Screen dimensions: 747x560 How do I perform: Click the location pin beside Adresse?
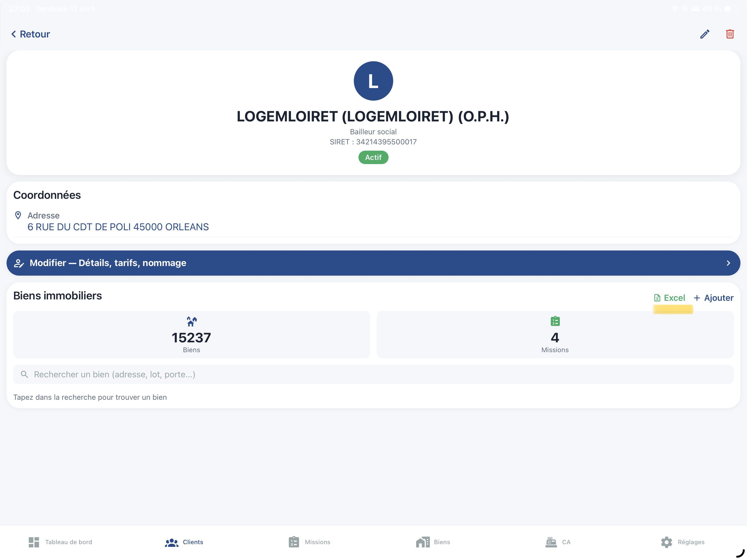(x=18, y=215)
